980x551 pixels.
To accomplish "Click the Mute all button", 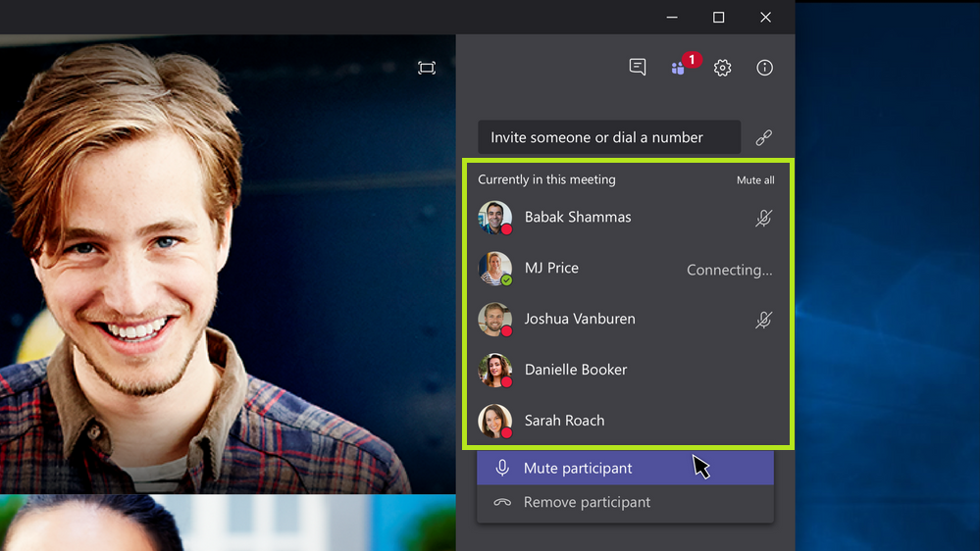I will point(755,180).
